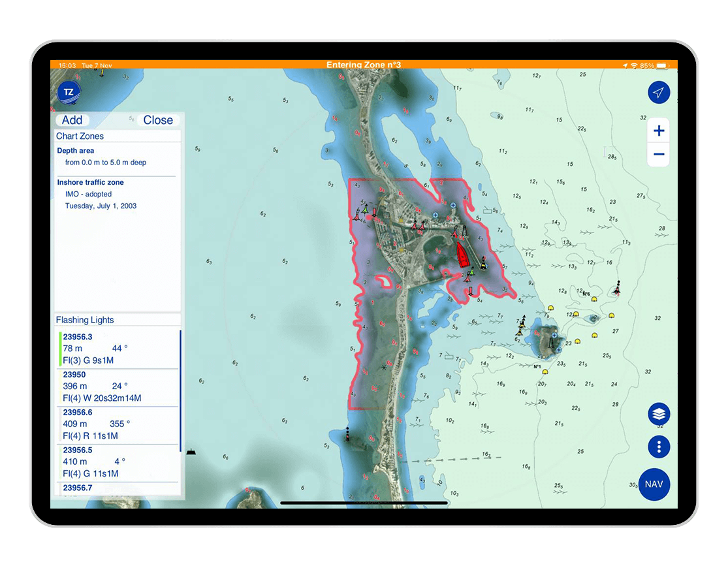
Task: Switch focus to the Chart Zones header
Action: (x=80, y=136)
